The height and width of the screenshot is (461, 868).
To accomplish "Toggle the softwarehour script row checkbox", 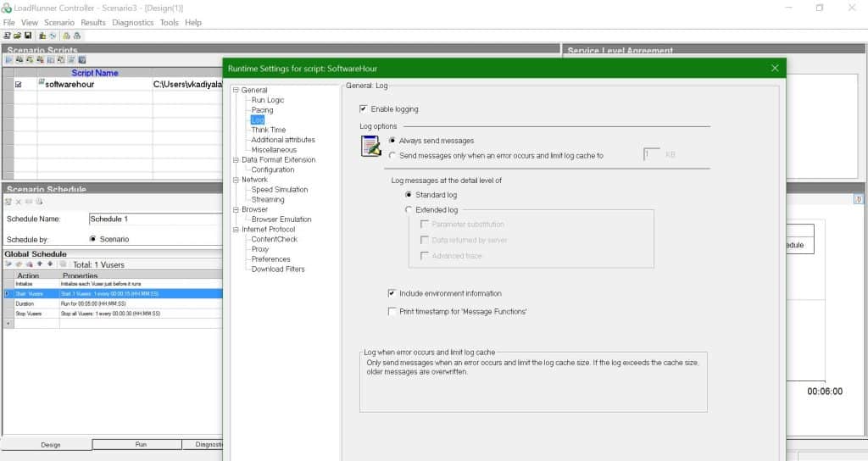I will pyautogui.click(x=19, y=84).
